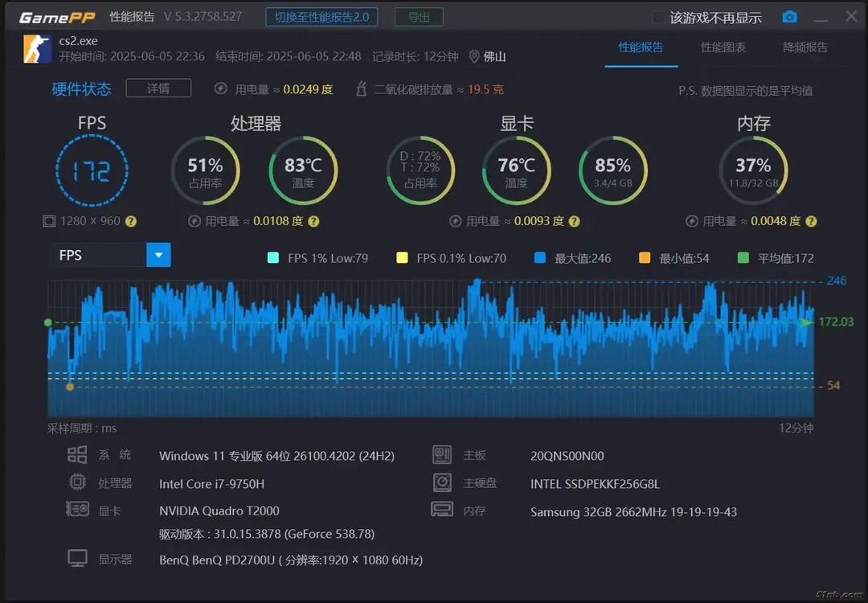
Task: Click the monitor icon next to BenQ PD2700U
Action: pos(77,558)
